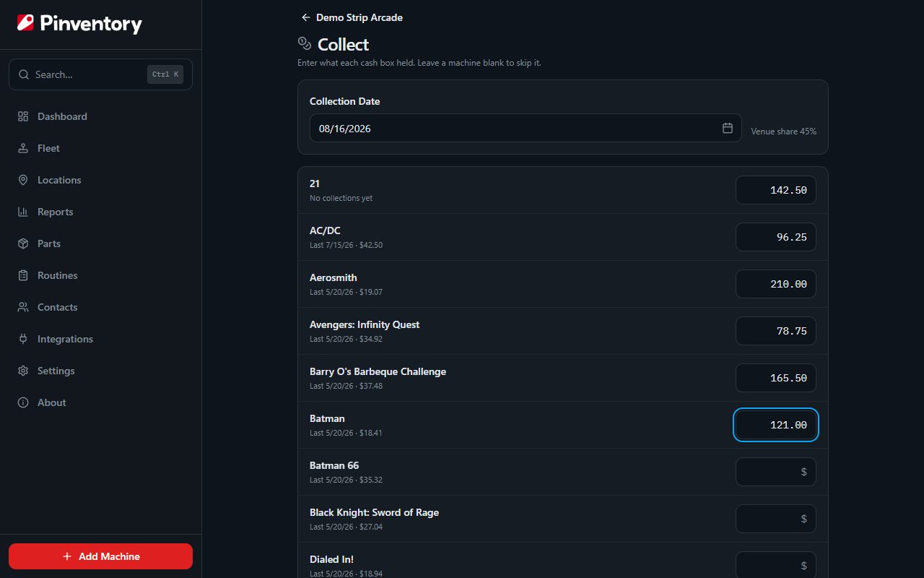Click the Dialed In! amount field

[776, 565]
